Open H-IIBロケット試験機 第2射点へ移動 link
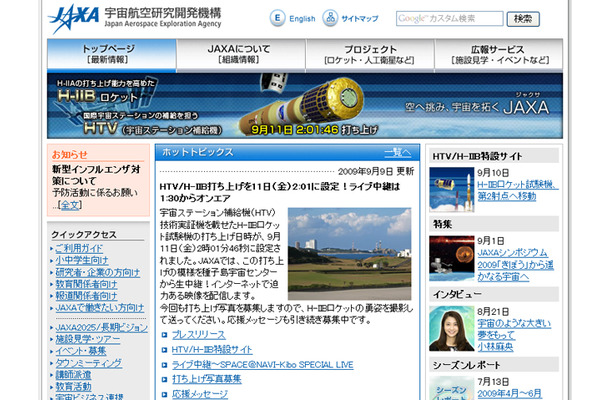This screenshot has height=400, width=610. point(518,190)
